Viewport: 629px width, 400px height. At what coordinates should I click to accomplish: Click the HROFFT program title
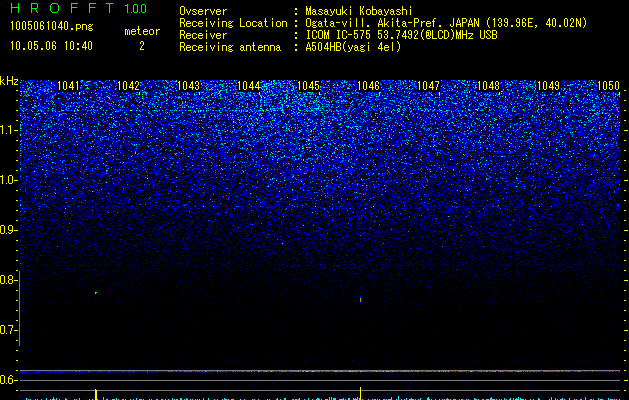pos(62,8)
